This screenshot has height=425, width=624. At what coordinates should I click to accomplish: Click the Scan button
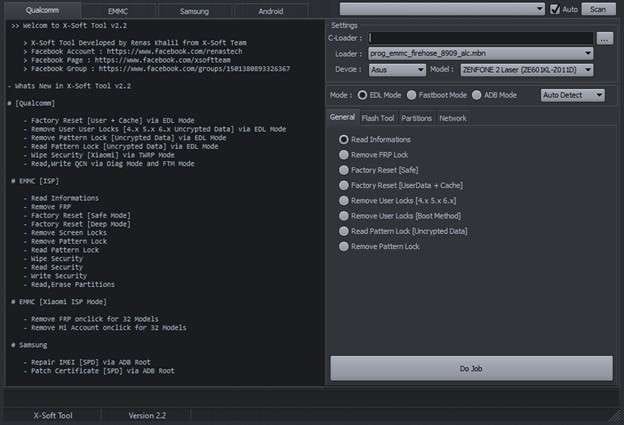598,9
